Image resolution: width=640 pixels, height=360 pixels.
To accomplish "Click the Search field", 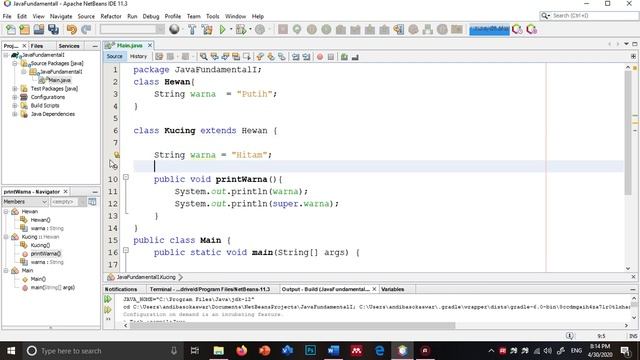I will pos(589,16).
